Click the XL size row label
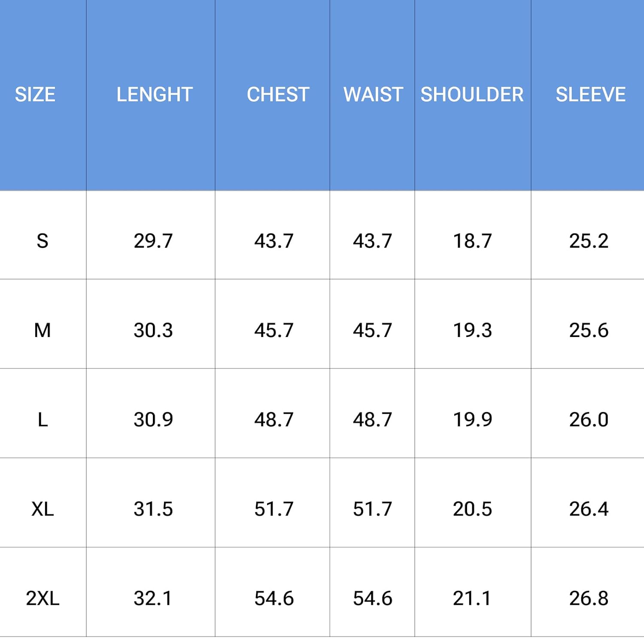Image resolution: width=644 pixels, height=644 pixels. [x=43, y=509]
